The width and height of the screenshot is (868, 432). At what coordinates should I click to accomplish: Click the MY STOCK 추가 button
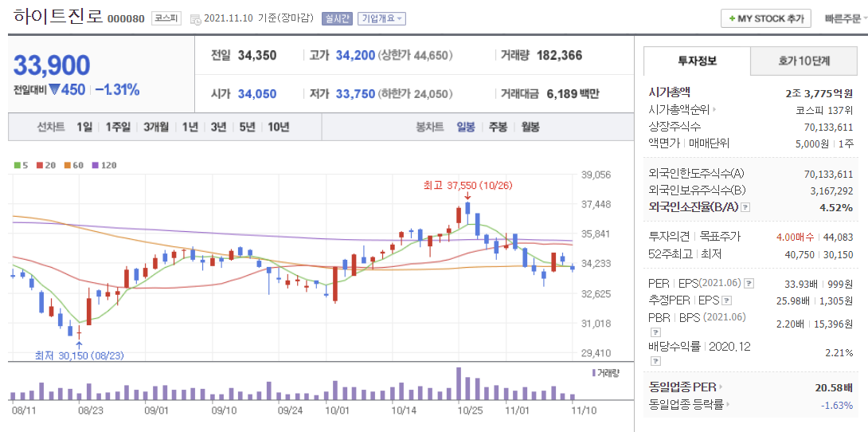point(766,18)
